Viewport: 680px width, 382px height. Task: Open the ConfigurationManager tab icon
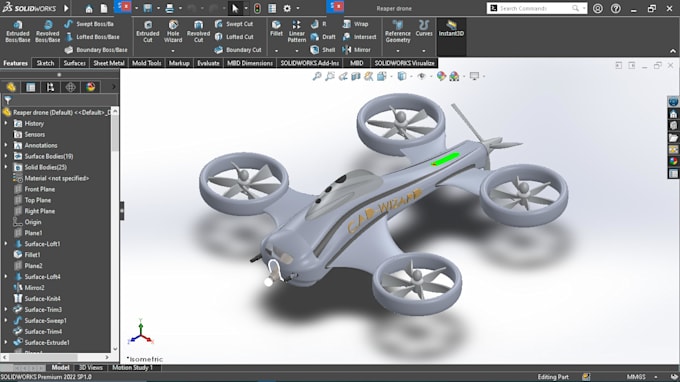(51, 87)
